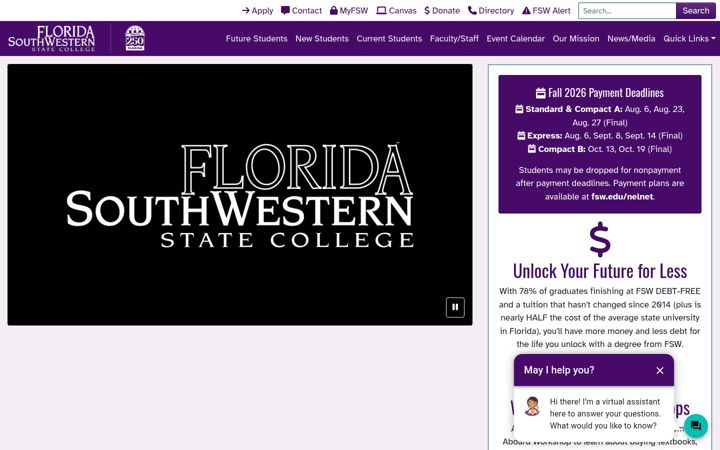720x450 pixels.
Task: Click the 250 anniversary emblem
Action: point(135,38)
